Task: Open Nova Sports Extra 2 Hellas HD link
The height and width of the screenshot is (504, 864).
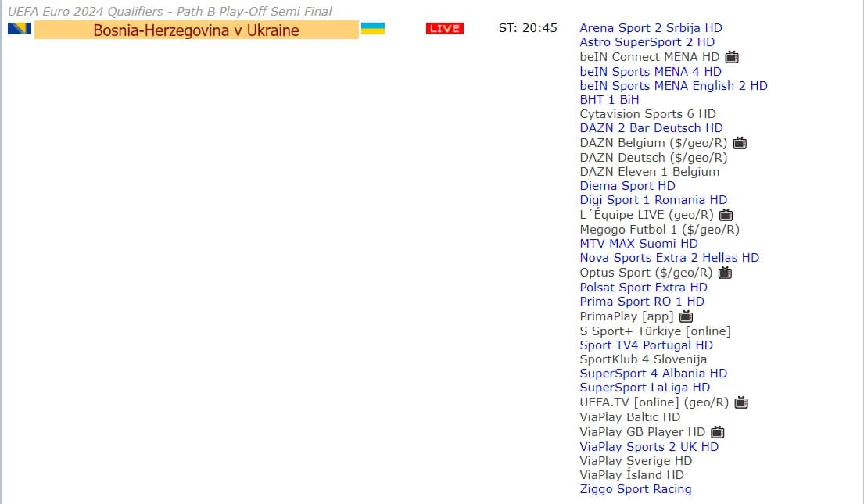Action: click(x=669, y=257)
